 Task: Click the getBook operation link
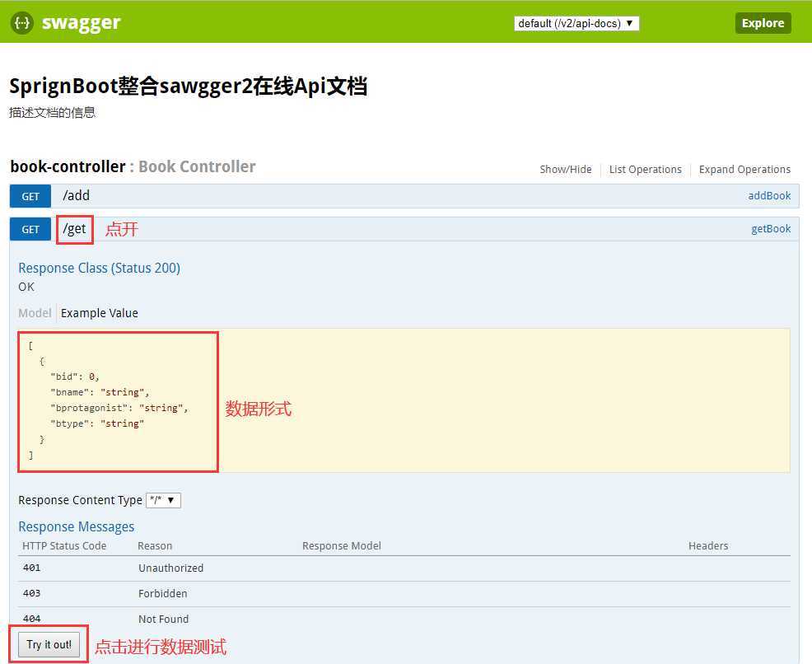[771, 229]
